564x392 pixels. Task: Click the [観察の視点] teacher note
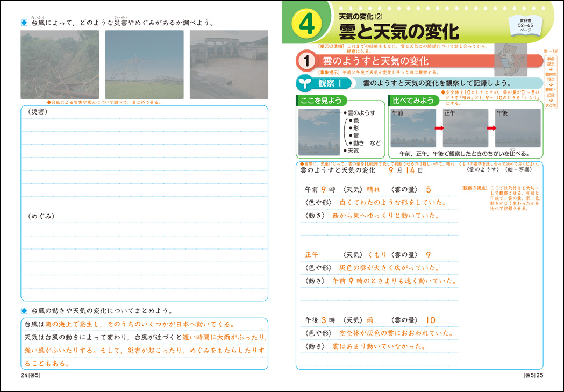501,198
